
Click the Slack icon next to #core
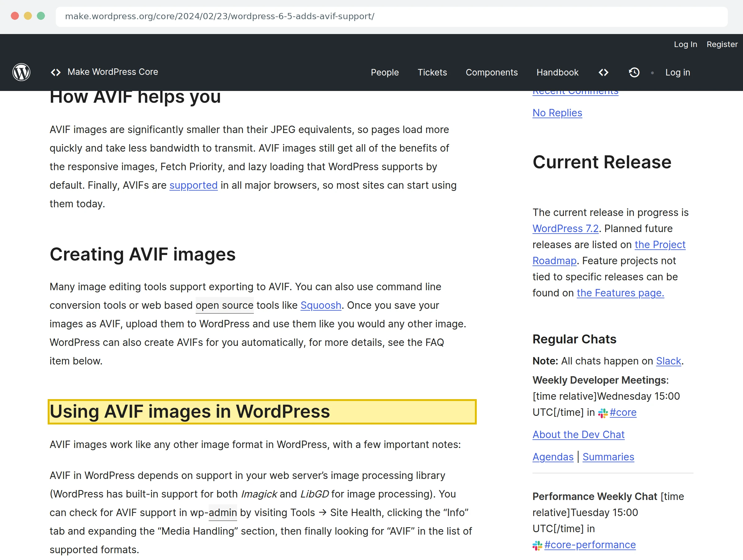[603, 413]
